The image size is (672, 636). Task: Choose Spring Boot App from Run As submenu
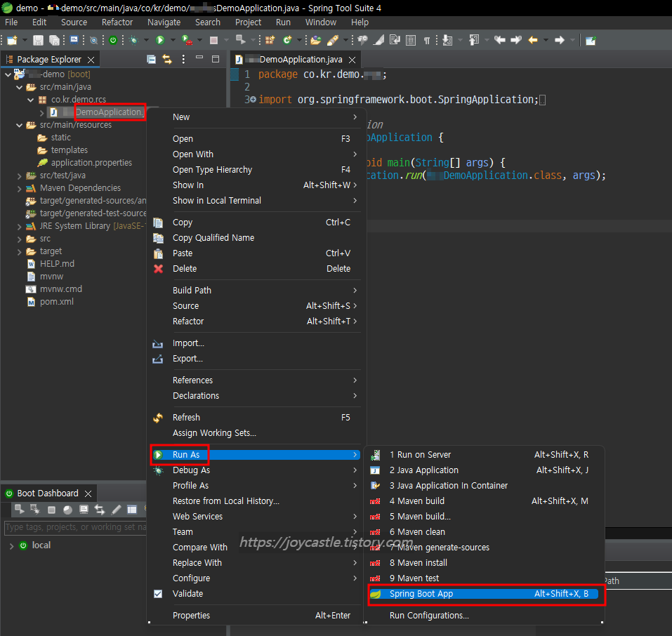point(483,594)
